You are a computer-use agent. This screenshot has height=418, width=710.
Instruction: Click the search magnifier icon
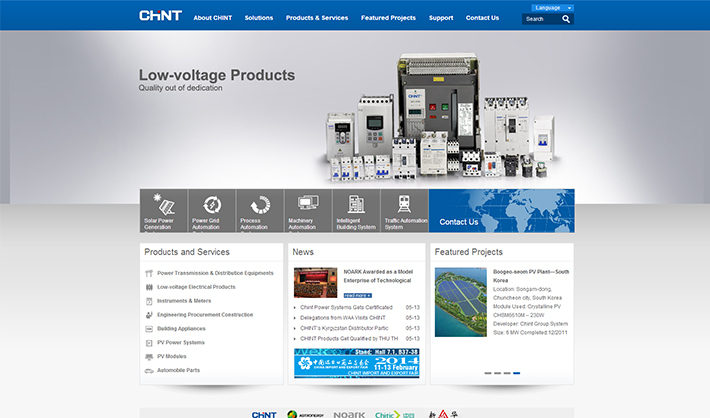pyautogui.click(x=566, y=19)
